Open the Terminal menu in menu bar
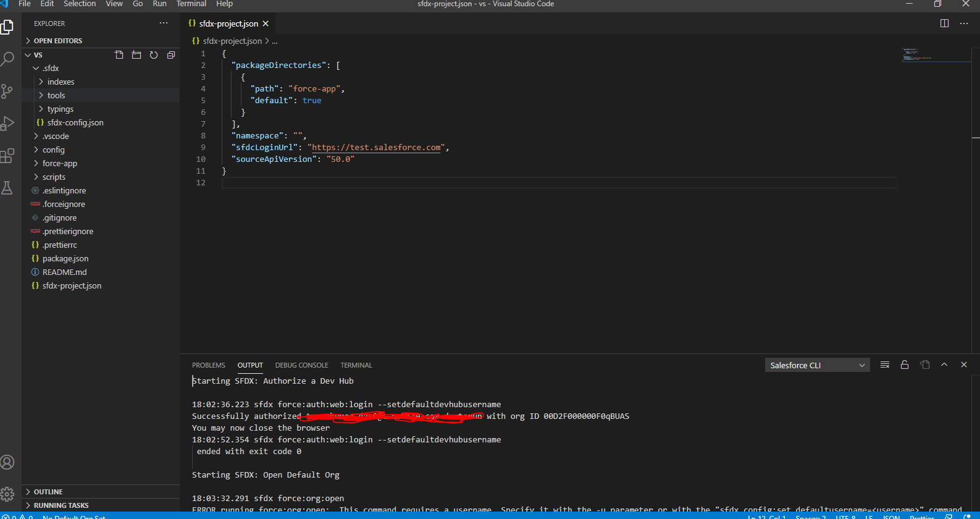This screenshot has height=519, width=980. (191, 4)
